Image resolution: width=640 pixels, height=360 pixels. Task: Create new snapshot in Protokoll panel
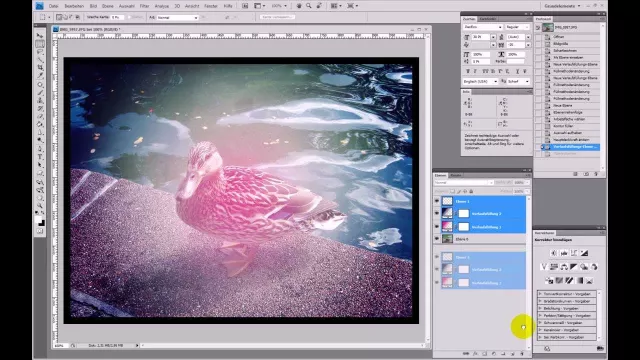586,174
